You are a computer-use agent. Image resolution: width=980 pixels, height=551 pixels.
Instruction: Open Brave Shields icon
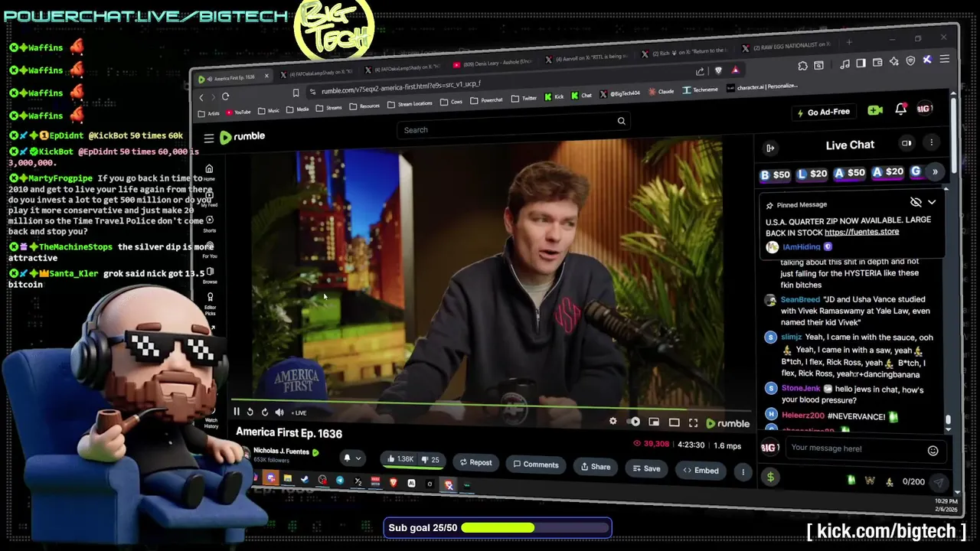coord(717,70)
